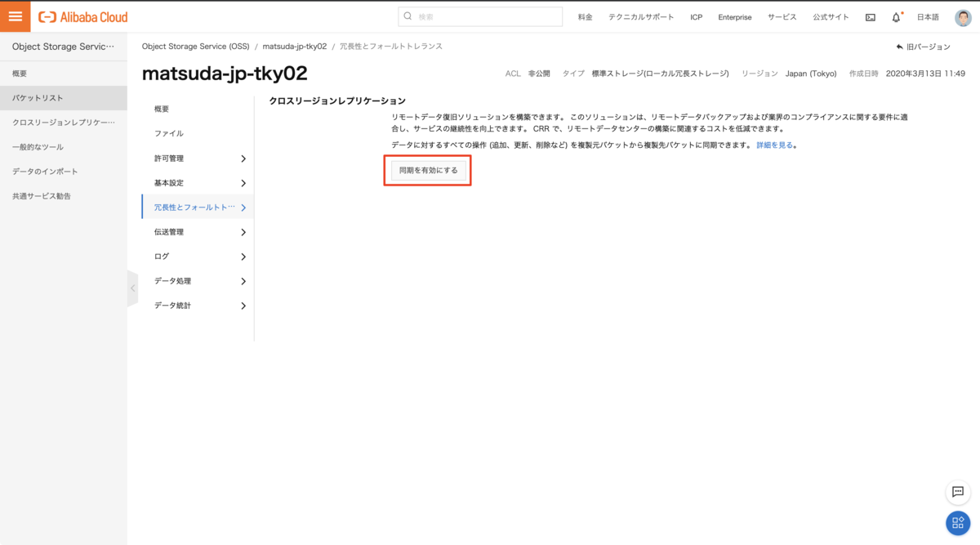Open the Cloud Shell terminal icon

pos(871,17)
